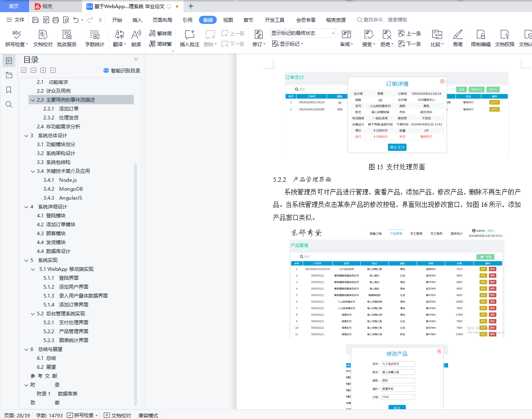Image resolution: width=532 pixels, height=419 pixels.
Task: Open 批改服务 correction service
Action: coord(67,38)
